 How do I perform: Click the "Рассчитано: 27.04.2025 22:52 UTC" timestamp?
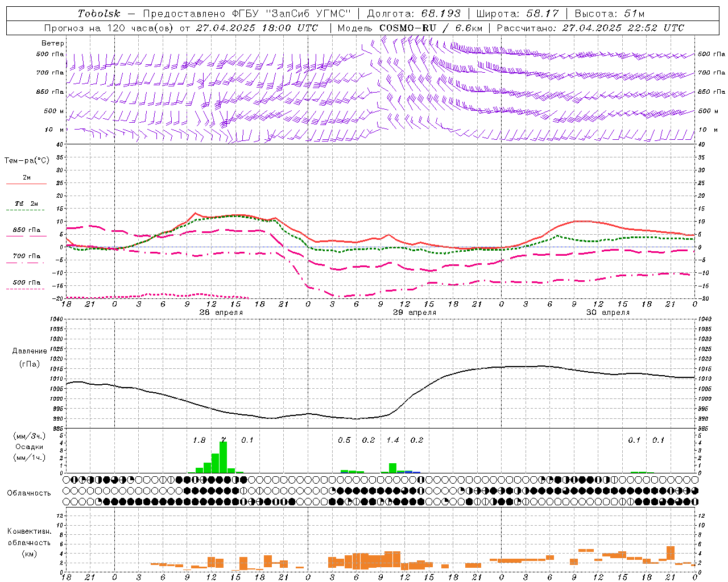coord(590,28)
